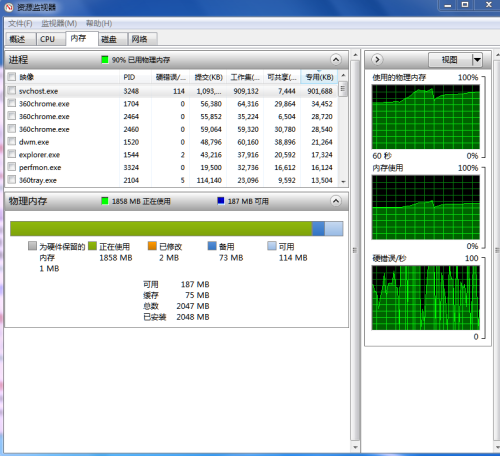This screenshot has width=500, height=456.
Task: Sort by the 工作集 column header
Action: pos(245,77)
